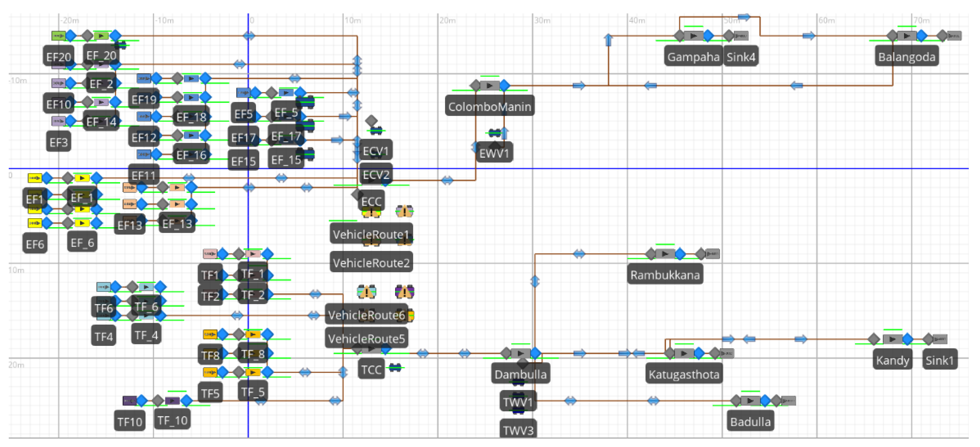Select the Gampaha server object icon
The image size is (980, 447).
pos(693,36)
